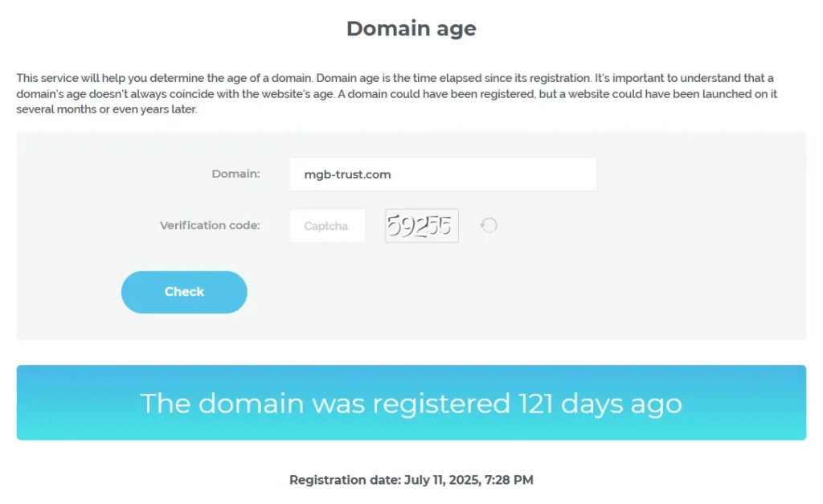
Task: Click the "Registration date:" label text
Action: tap(343, 480)
